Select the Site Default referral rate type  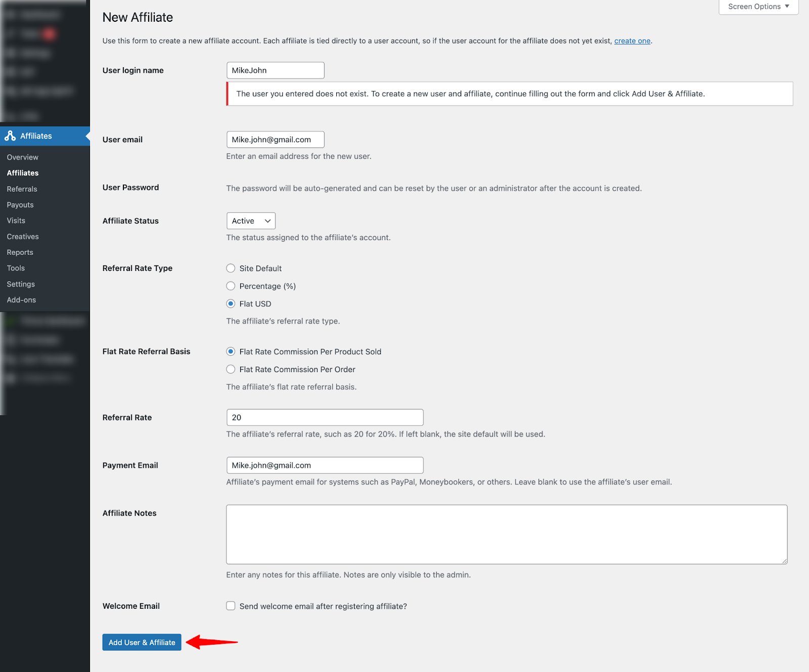coord(231,268)
